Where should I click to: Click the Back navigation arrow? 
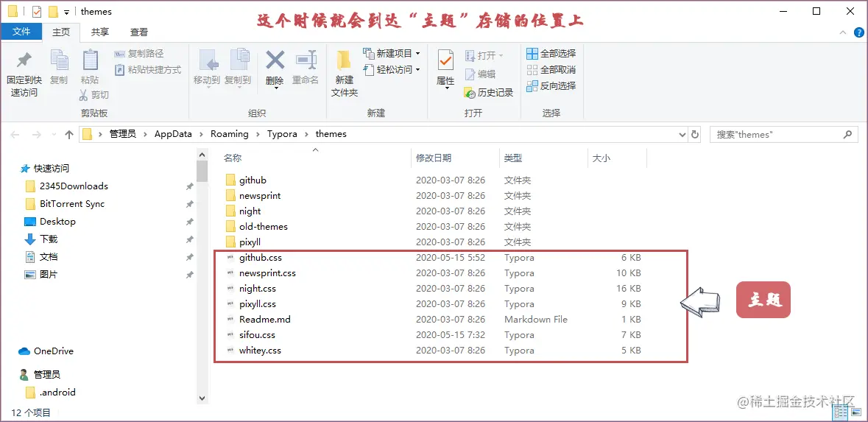pyautogui.click(x=15, y=135)
